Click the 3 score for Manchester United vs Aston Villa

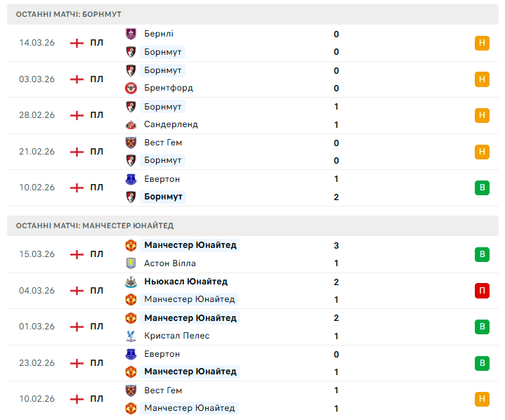tap(336, 245)
